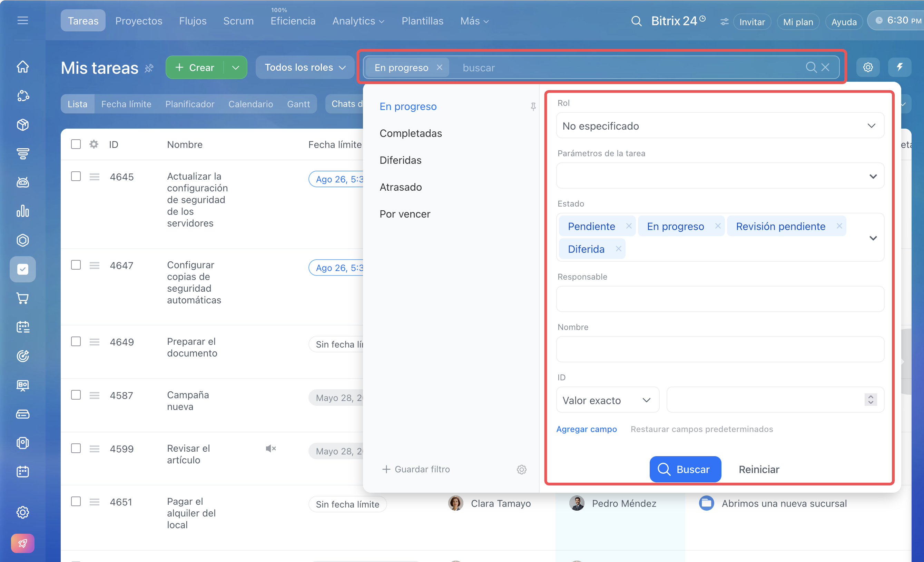
Task: Open the Analytics menu dropdown
Action: point(358,21)
